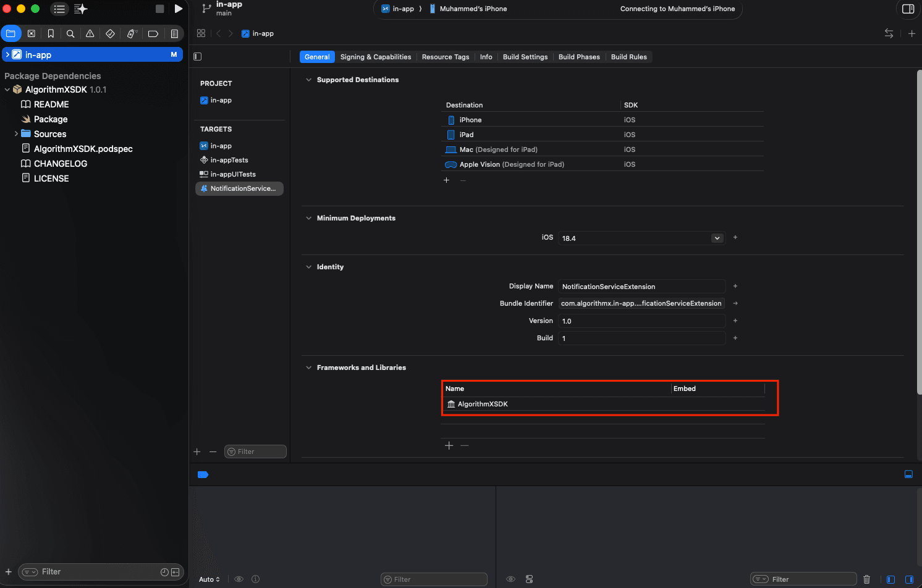This screenshot has height=588, width=922.
Task: Collapse the AlgorithmXSDK package
Action: [7, 90]
